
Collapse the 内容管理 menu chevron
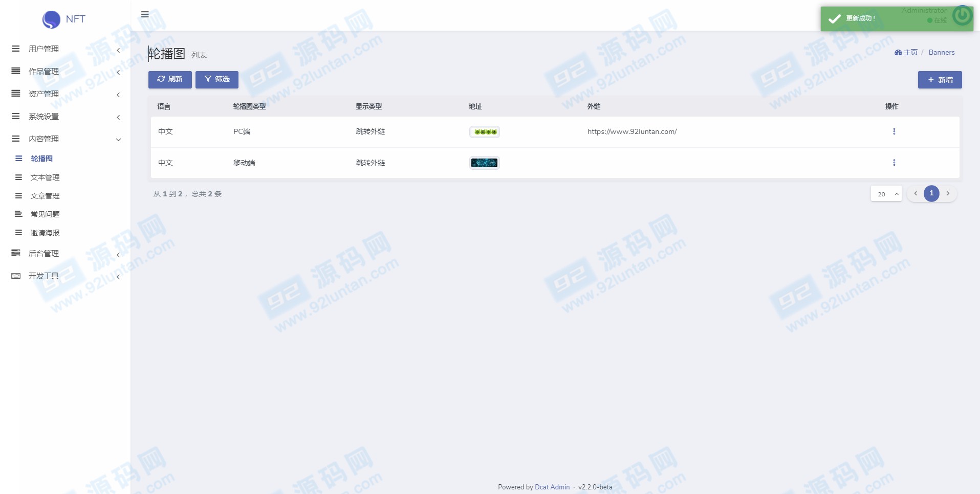click(x=118, y=140)
